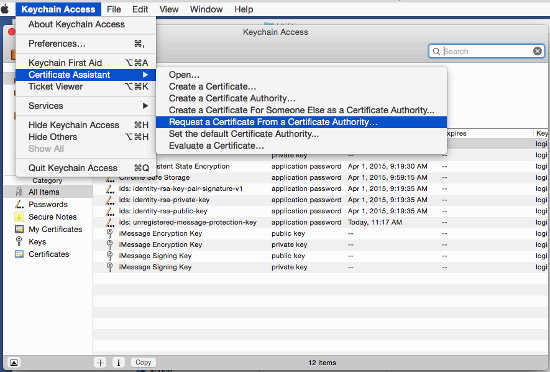Viewport: 550px width, 372px height.
Task: Expand the Certificate Assistant submenu
Action: click(x=86, y=75)
